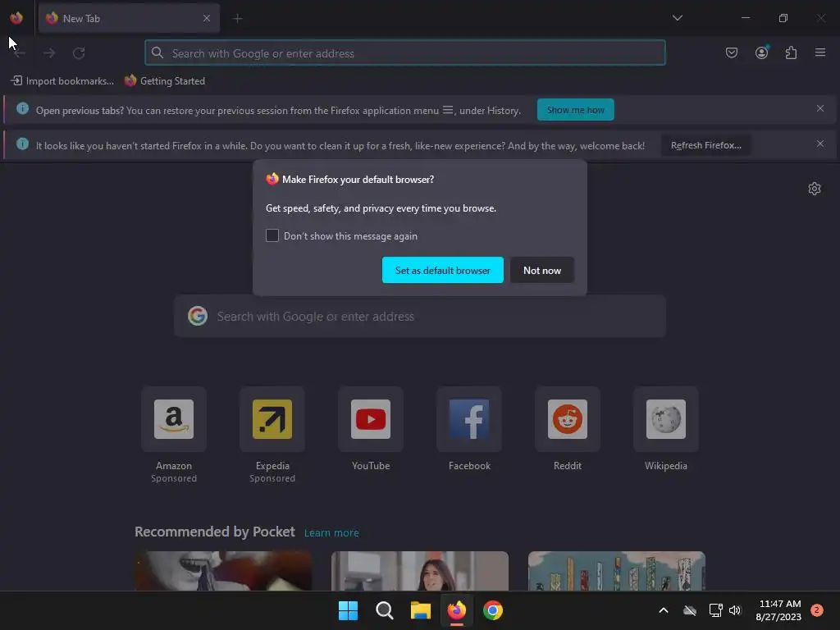Viewport: 840px width, 630px height.
Task: Reload the page with refresh icon
Action: coord(79,53)
